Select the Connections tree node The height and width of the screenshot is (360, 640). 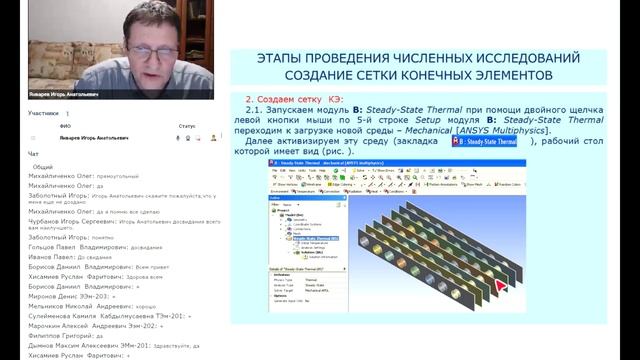tap(299, 229)
